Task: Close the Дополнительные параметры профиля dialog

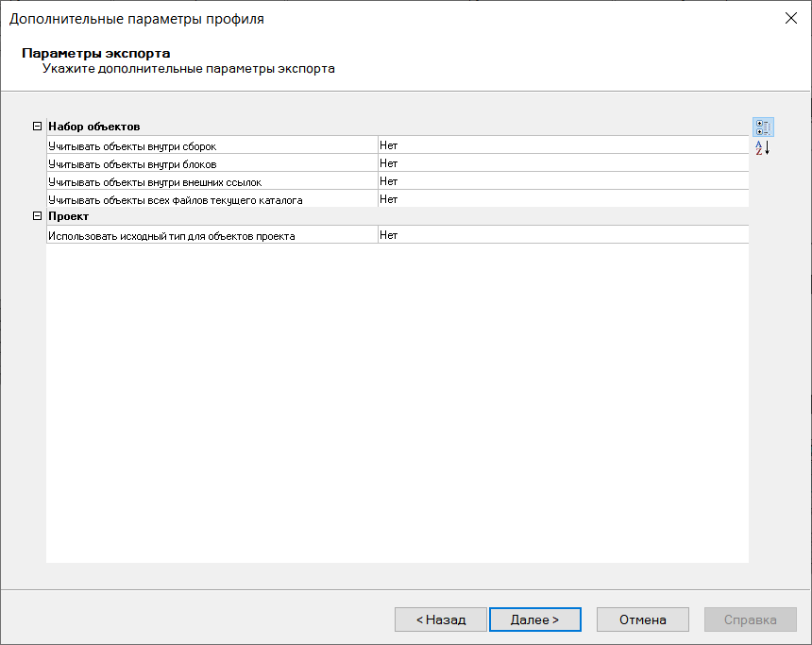Action: 790,19
